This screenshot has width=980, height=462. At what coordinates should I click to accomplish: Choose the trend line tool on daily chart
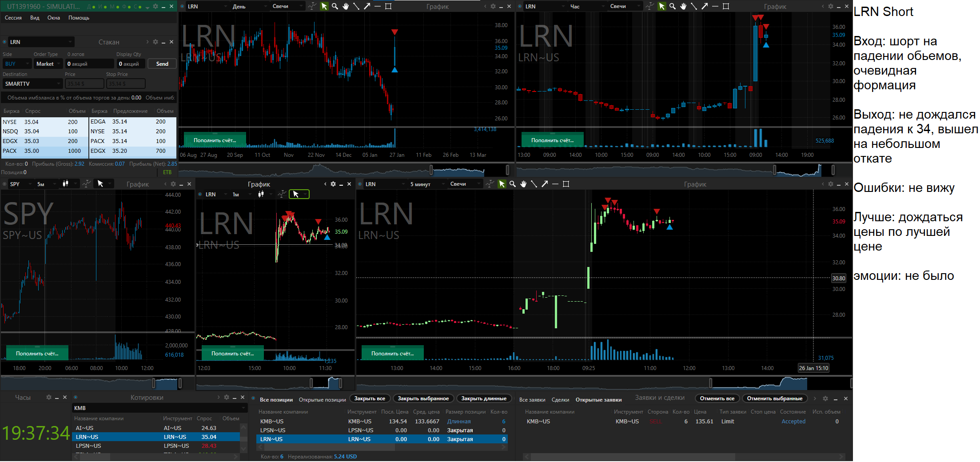tap(356, 6)
